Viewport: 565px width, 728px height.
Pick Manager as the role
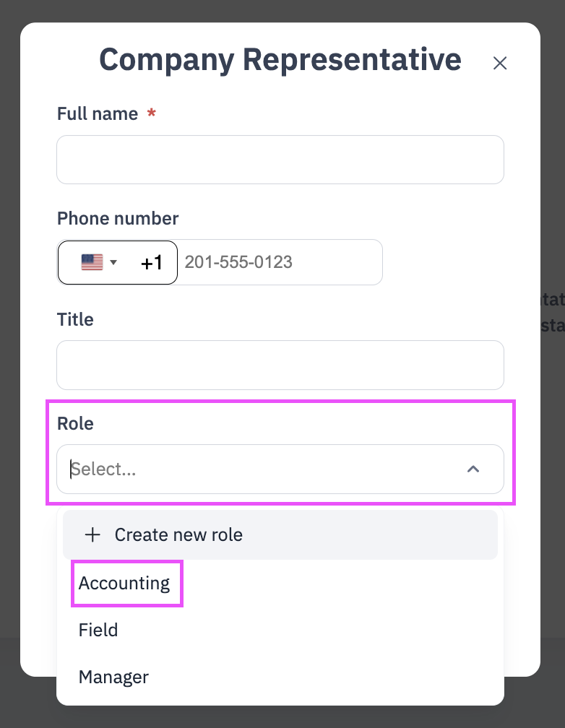coord(113,677)
